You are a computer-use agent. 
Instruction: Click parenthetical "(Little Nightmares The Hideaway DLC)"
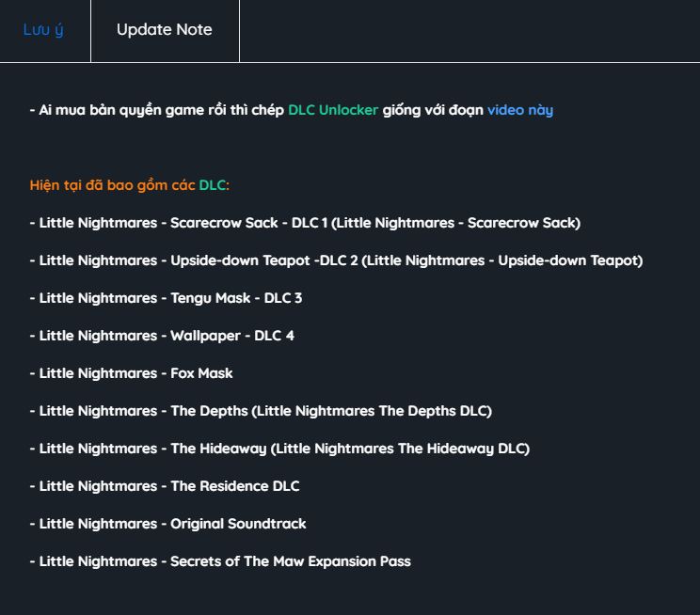[x=400, y=449]
